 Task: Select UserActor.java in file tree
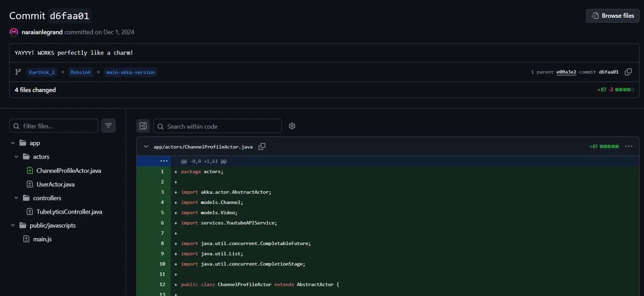(56, 184)
